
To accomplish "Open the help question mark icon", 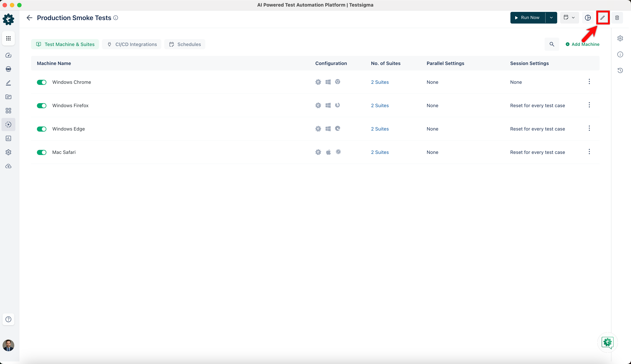I will [x=8, y=319].
